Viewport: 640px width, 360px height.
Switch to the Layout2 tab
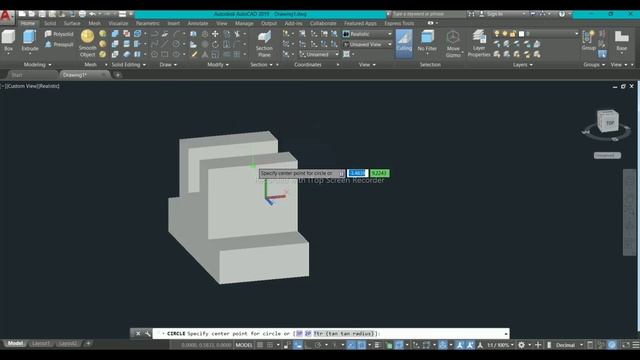point(67,344)
